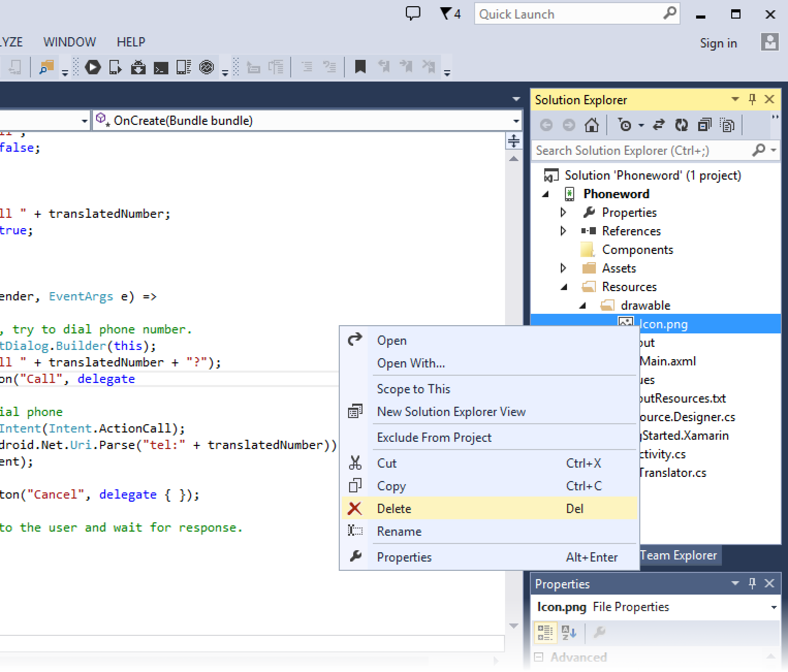Screen dimensions: 788x672
Task: Click the Collapse All icon in Solution Explorer
Action: click(x=704, y=125)
